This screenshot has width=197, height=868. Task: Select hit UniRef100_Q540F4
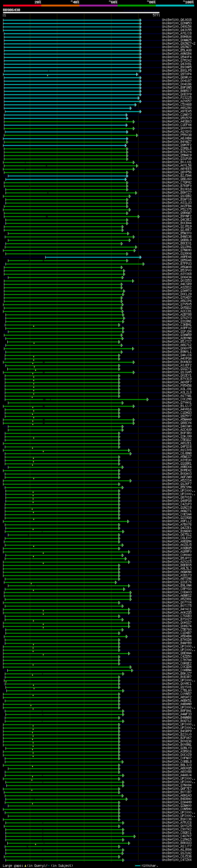[177, 57]
